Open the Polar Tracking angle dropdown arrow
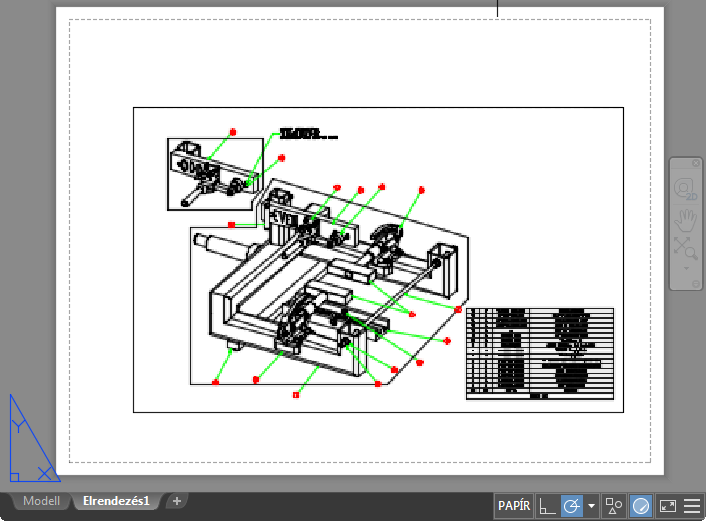The height and width of the screenshot is (521, 706). (x=592, y=506)
